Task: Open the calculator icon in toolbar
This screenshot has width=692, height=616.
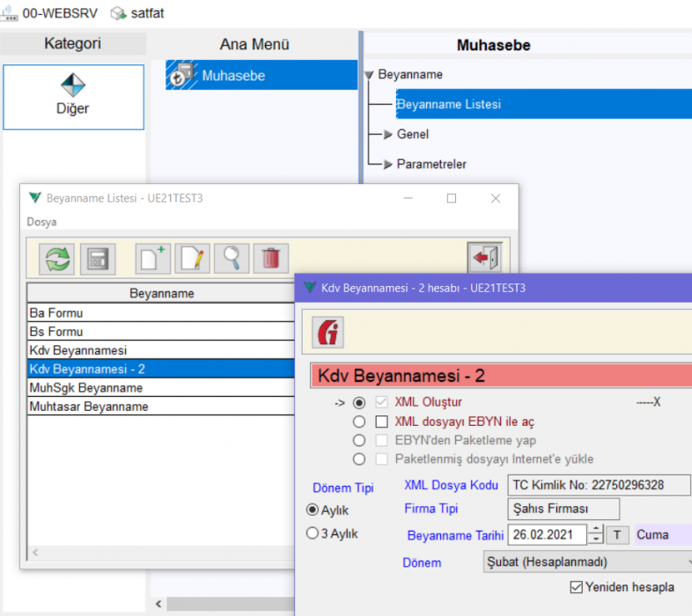Action: (x=98, y=259)
